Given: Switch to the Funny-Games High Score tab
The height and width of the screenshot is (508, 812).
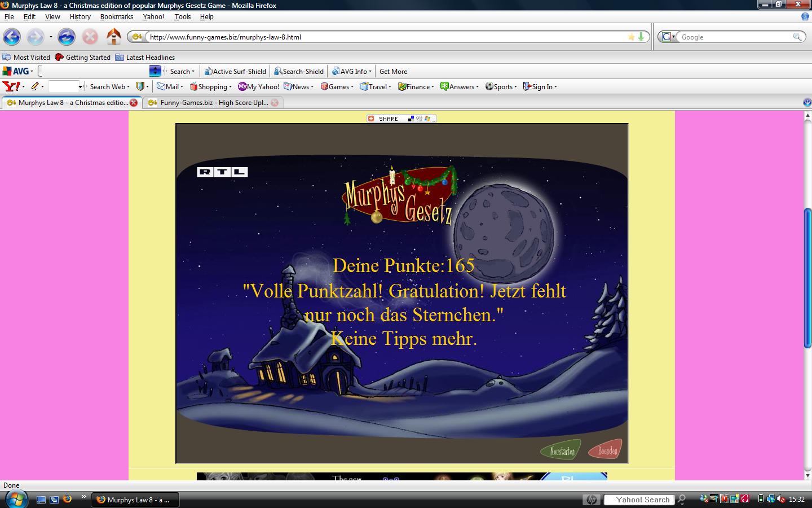Looking at the screenshot, I should tap(211, 103).
